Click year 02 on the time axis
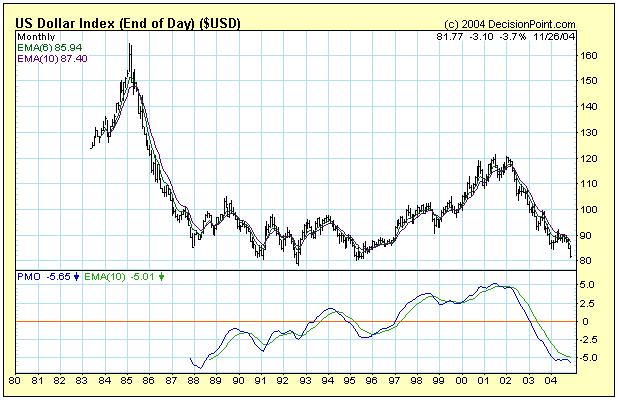618x400 pixels. (x=506, y=381)
